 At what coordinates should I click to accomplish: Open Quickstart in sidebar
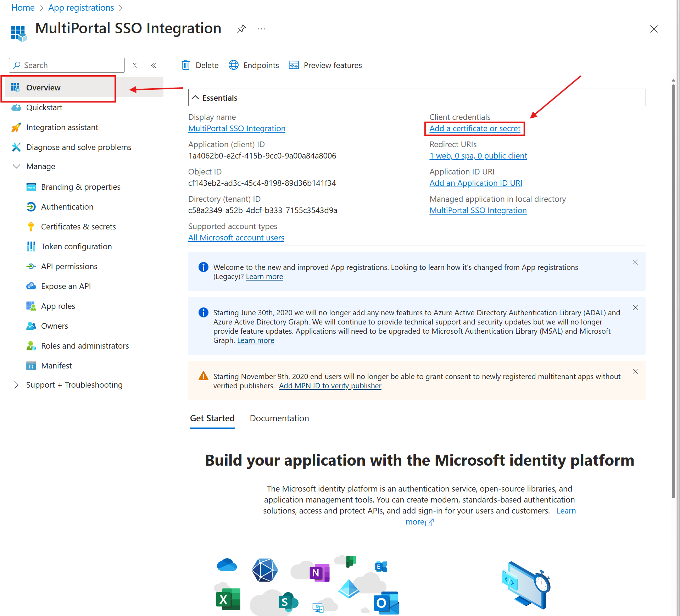(x=44, y=107)
